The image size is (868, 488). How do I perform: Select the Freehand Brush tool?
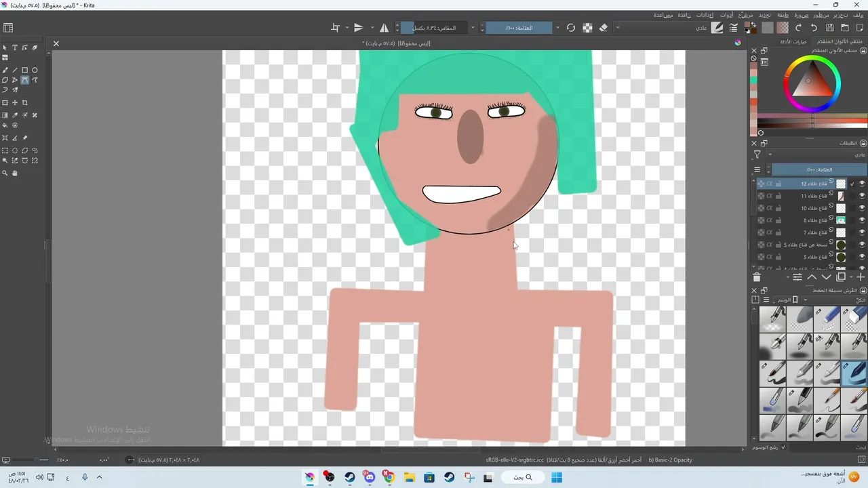[x=5, y=70]
